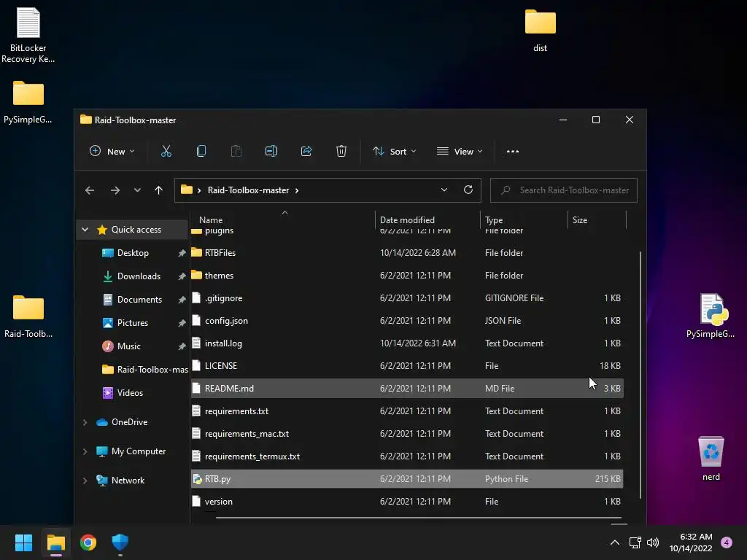Expand the Network tree node
Screen dimensions: 747x560
point(85,481)
